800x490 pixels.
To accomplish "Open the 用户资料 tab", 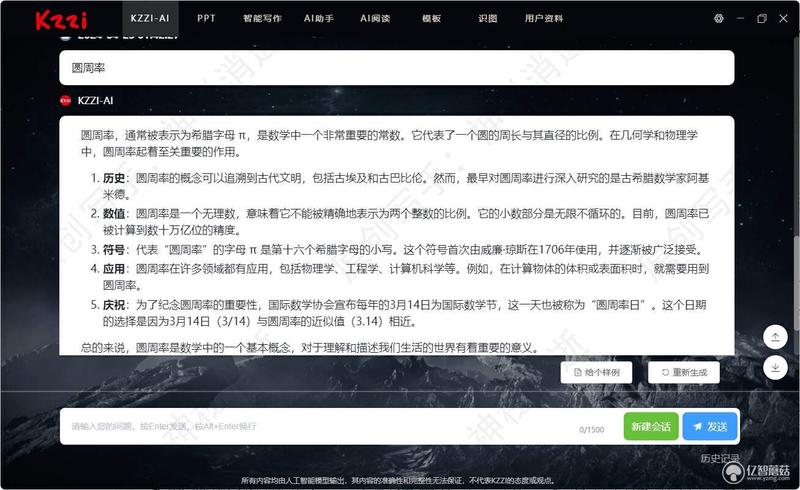I will click(x=544, y=18).
